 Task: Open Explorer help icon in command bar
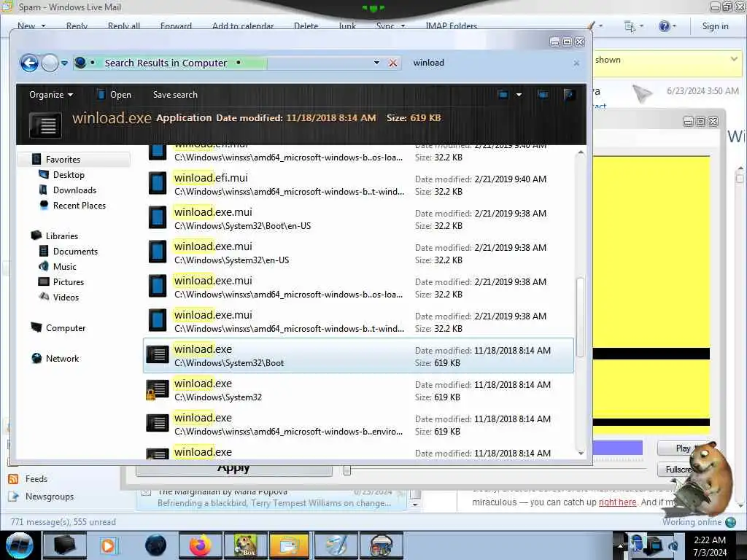coord(569,95)
